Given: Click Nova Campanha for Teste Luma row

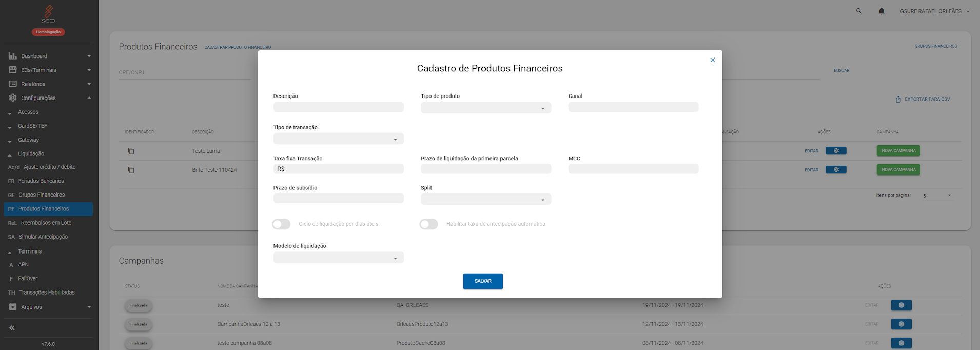Looking at the screenshot, I should [x=898, y=151].
